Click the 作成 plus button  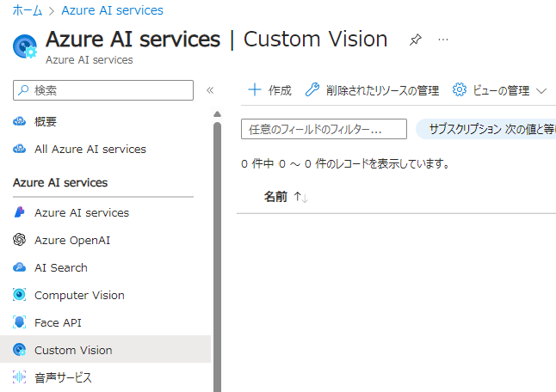(269, 90)
